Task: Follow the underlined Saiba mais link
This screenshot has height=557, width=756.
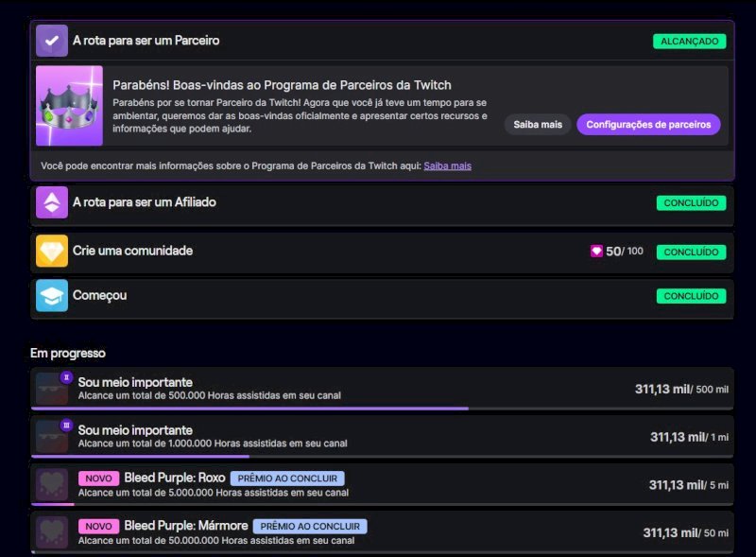Action: click(x=447, y=166)
